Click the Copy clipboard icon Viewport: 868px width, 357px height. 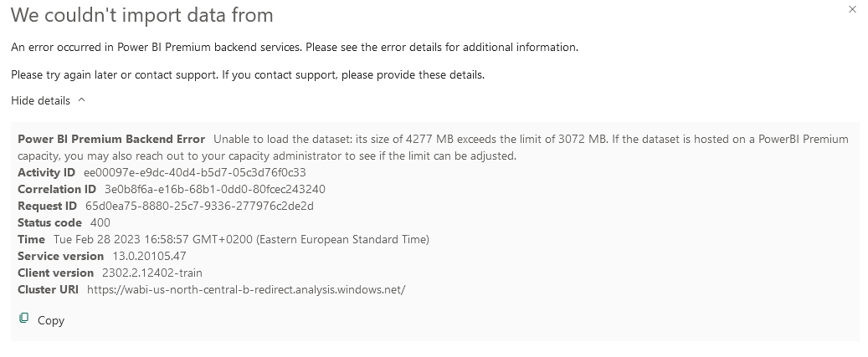point(23,318)
